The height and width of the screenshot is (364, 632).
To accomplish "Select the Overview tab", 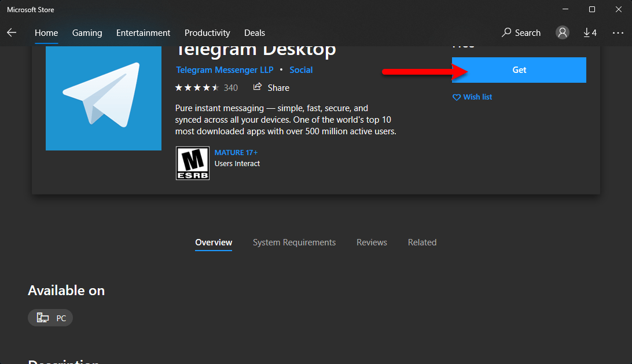I will coord(214,242).
